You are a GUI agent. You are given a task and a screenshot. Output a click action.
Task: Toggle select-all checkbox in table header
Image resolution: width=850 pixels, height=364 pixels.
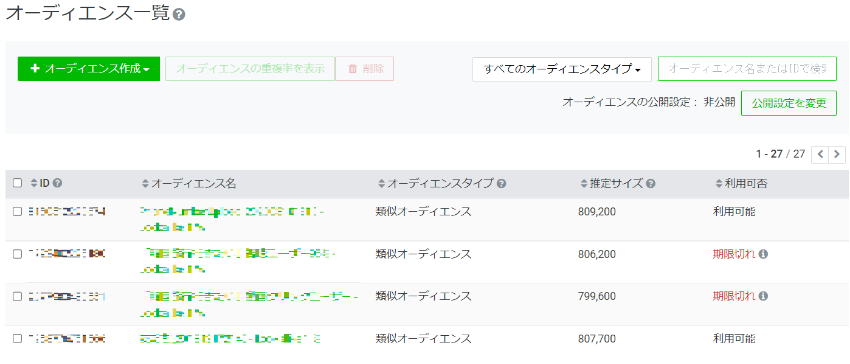[17, 183]
